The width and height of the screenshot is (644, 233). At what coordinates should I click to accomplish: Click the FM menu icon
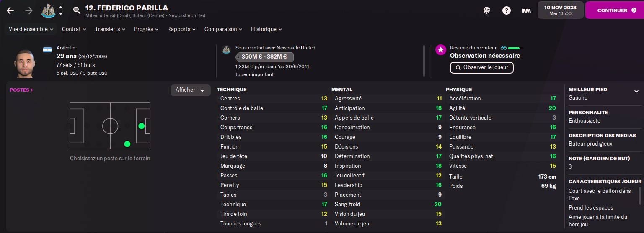(527, 10)
